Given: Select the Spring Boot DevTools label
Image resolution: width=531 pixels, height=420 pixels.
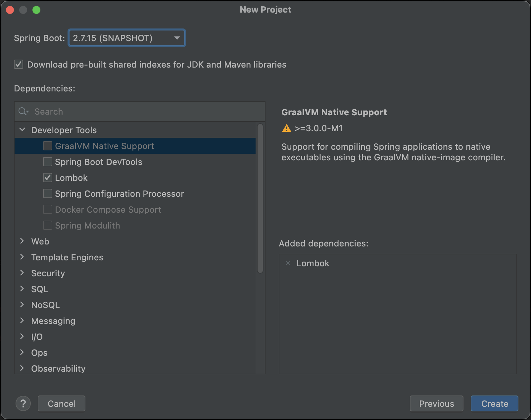Looking at the screenshot, I should [x=99, y=162].
